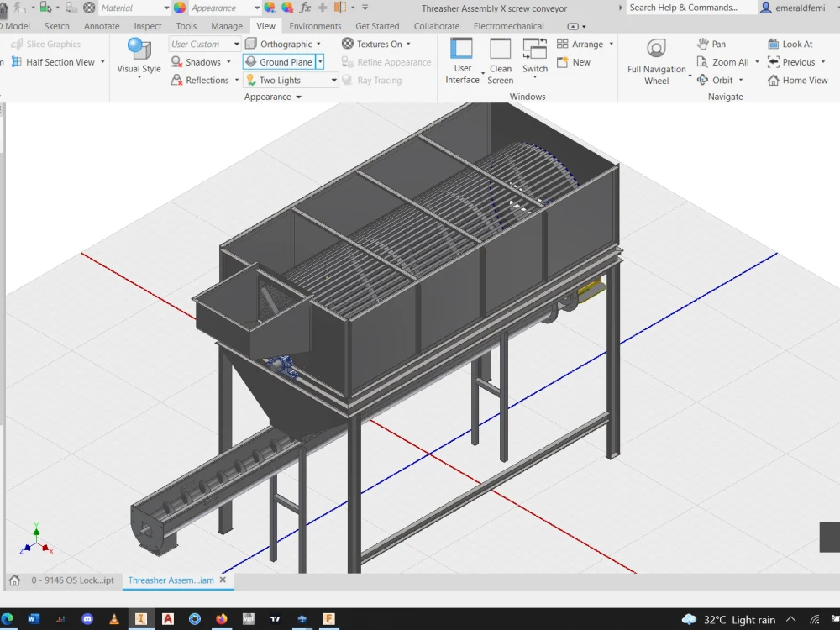Open the Manage ribbon tab
This screenshot has height=630, width=840.
point(227,26)
